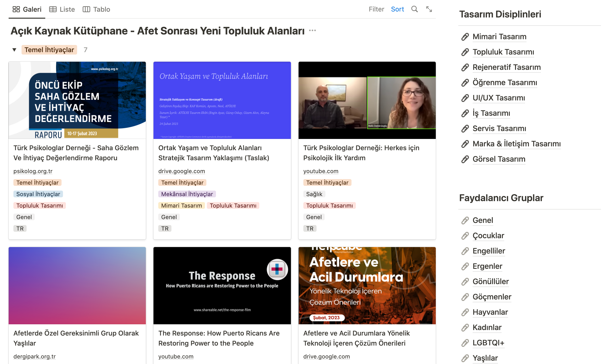Screen dimensions: 612x364
Task: Select the Galeri view tab
Action: tap(27, 9)
